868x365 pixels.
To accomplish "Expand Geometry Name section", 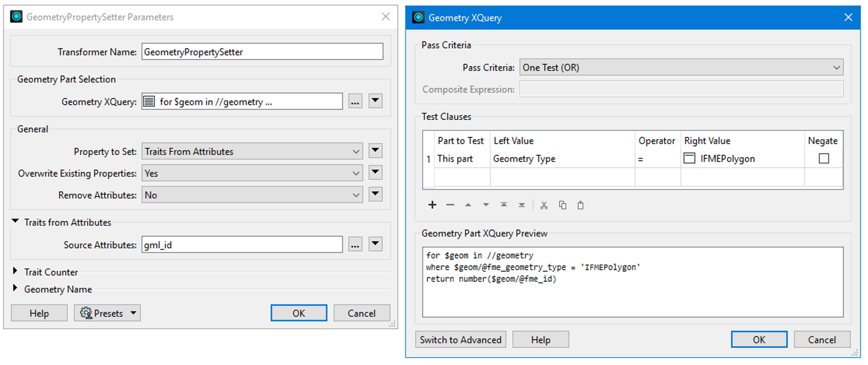I will click(15, 288).
